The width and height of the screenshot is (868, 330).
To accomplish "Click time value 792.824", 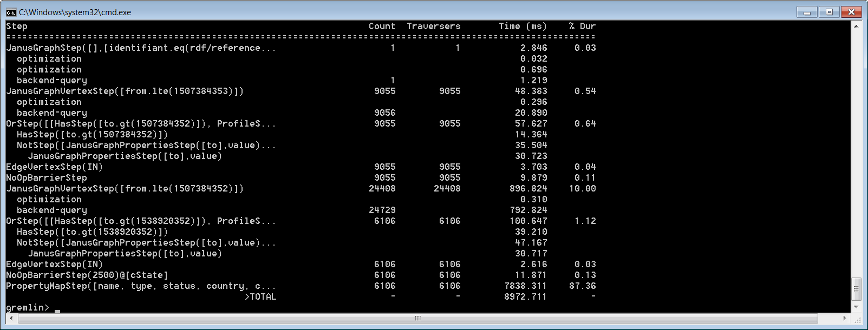I will (x=528, y=210).
